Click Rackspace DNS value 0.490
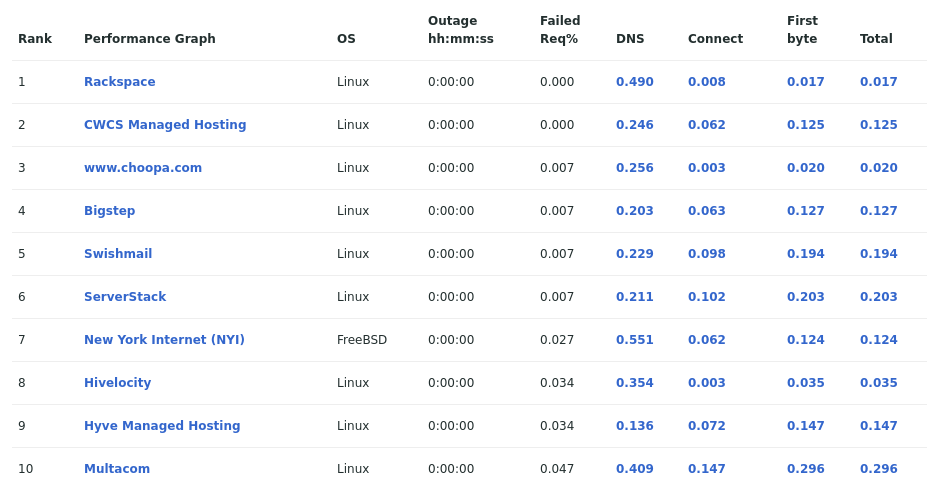Image resolution: width=939 pixels, height=490 pixels. [x=635, y=81]
